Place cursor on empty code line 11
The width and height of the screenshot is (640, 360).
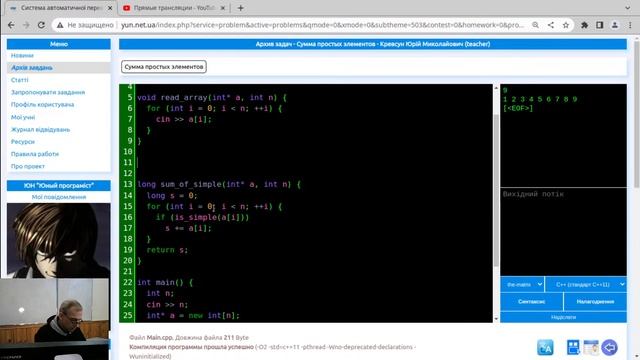click(313, 162)
